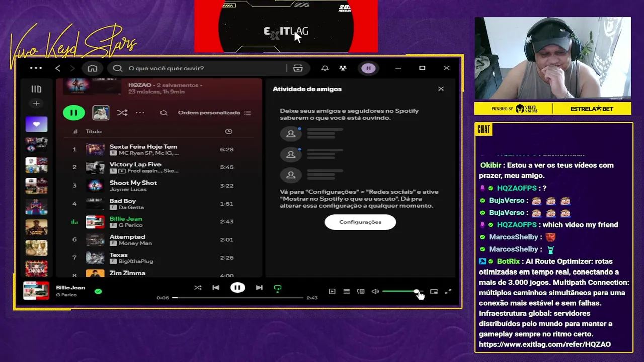Open artist Da Getta link
Screen dimensions: 644x362
pyautogui.click(x=131, y=207)
